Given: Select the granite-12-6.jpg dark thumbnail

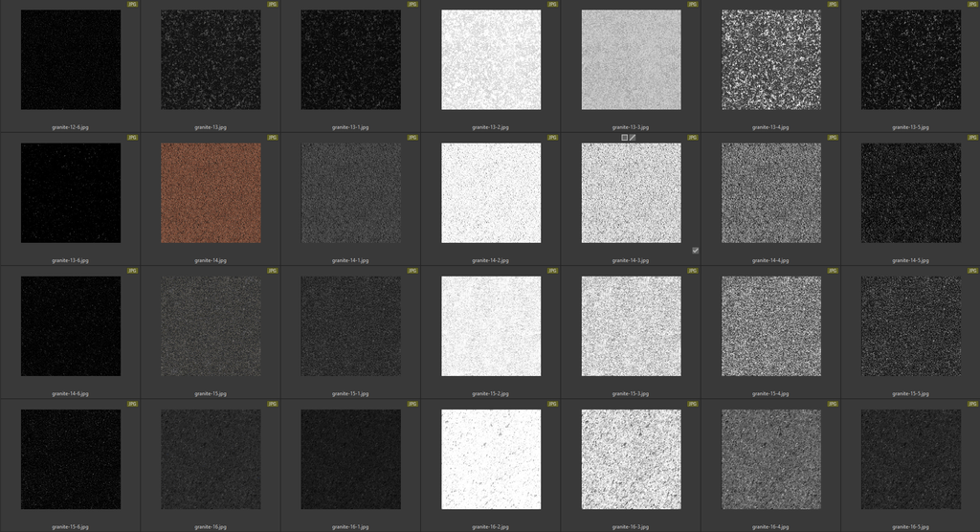Looking at the screenshot, I should coord(71,59).
